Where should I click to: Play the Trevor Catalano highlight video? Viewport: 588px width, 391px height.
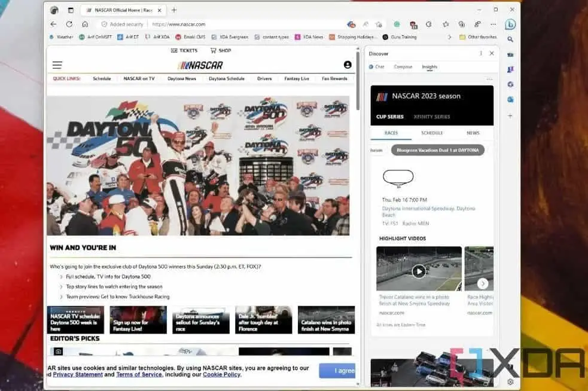pyautogui.click(x=419, y=271)
